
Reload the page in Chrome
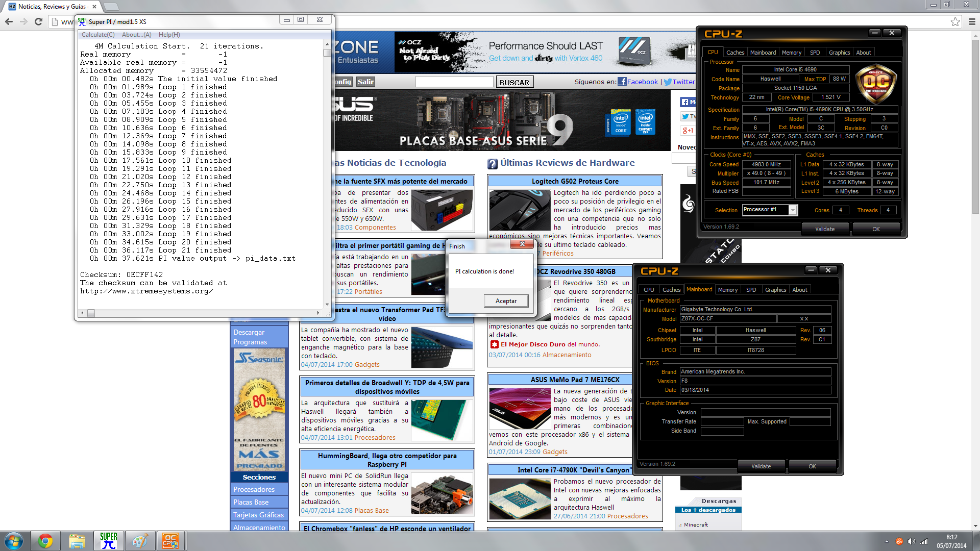[x=38, y=21]
